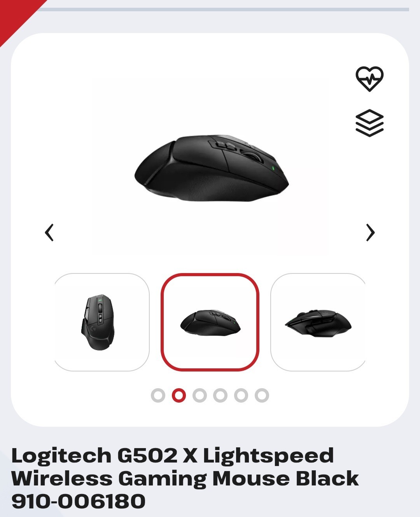Viewport: 420px width, 517px height.
Task: Click the large main mouse product image
Action: [x=211, y=168]
